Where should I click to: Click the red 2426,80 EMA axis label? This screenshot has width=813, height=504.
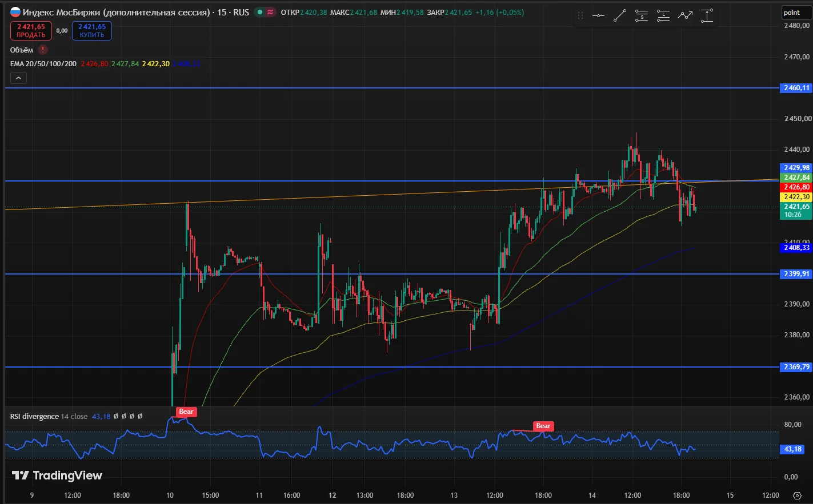coord(796,187)
